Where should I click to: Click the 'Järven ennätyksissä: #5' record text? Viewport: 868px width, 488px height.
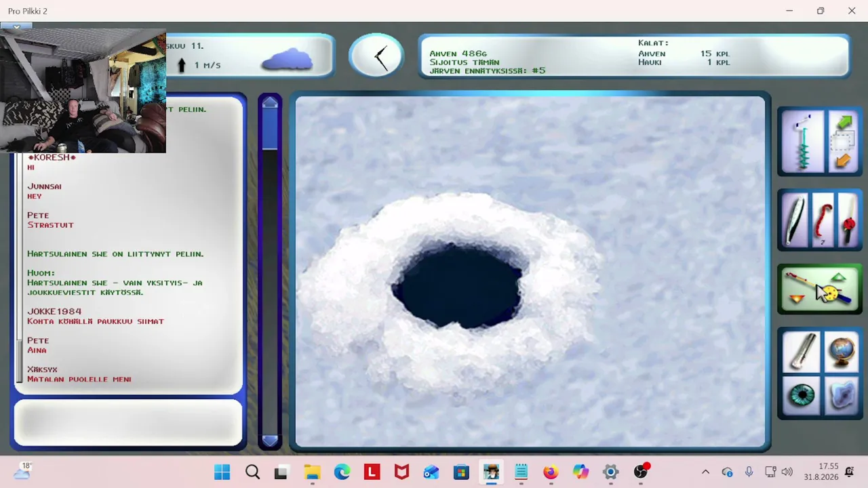[488, 70]
